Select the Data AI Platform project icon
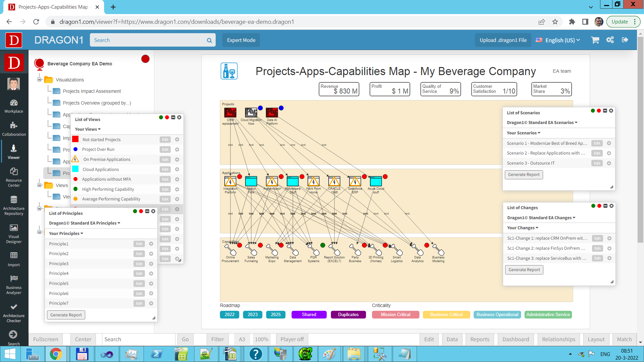This screenshot has width=644, height=362. pyautogui.click(x=272, y=113)
